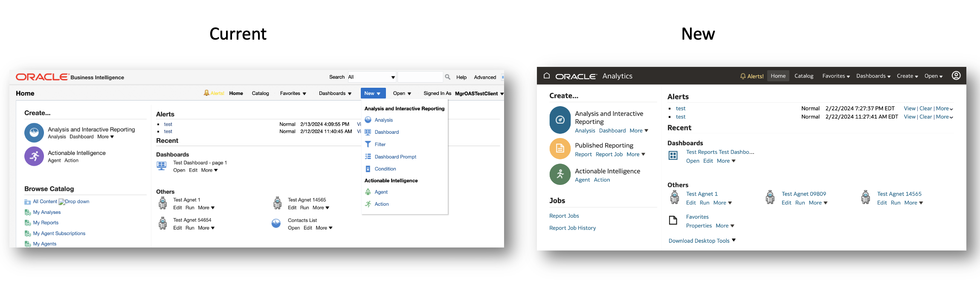This screenshot has width=980, height=282.
Task: Open Test Reports Test Dashbo... link
Action: point(720,152)
